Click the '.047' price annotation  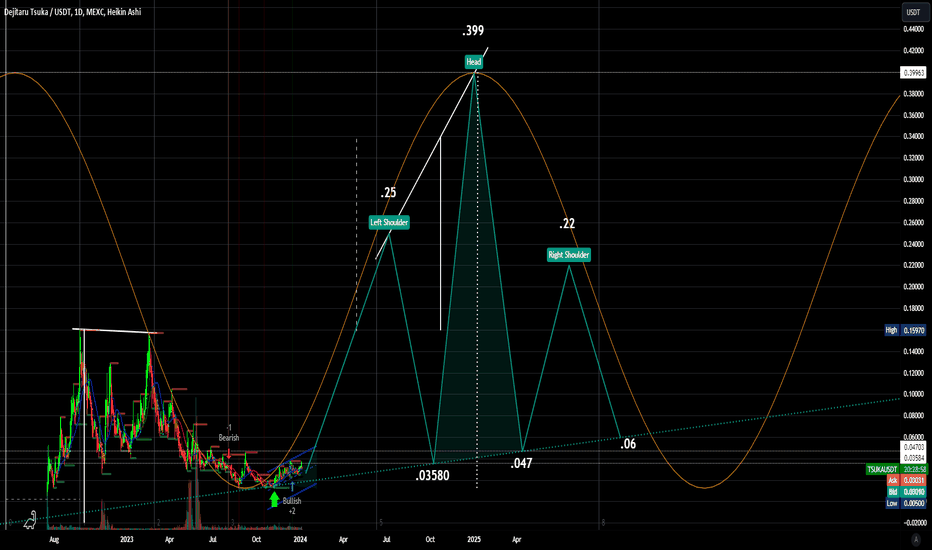pos(521,463)
